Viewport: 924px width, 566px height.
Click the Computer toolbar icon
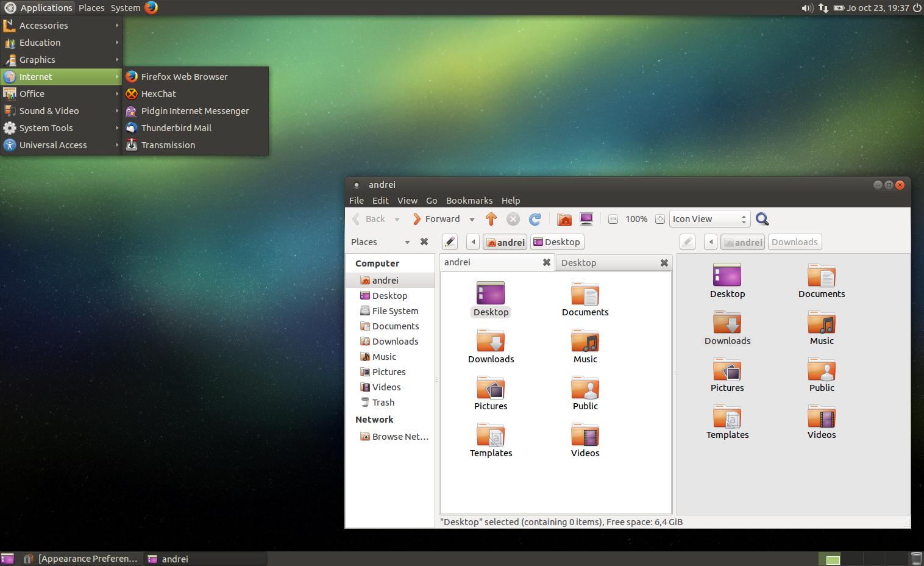coord(586,219)
